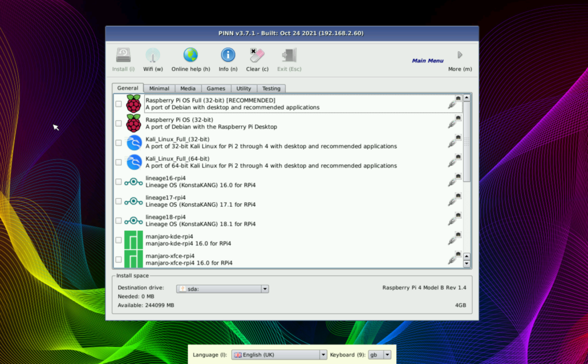Click OS list scrollbar up arrow at top

click(x=466, y=98)
